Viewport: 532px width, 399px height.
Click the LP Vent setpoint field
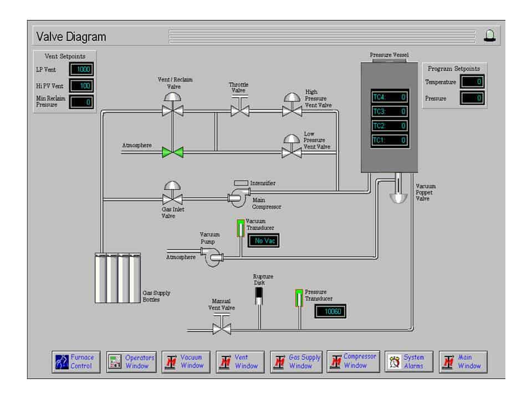[81, 69]
